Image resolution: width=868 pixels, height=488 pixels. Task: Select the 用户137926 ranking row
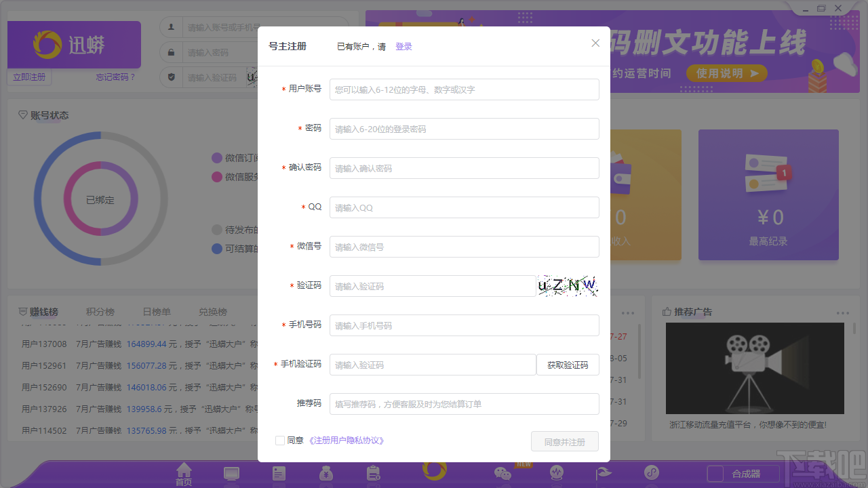click(x=140, y=409)
